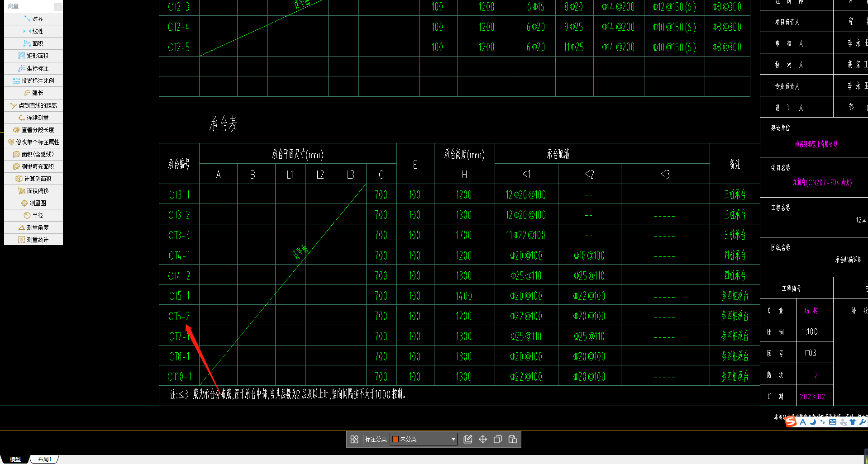The width and height of the screenshot is (868, 464).
Task: Open 测量统计 measurement statistics
Action: click(33, 240)
